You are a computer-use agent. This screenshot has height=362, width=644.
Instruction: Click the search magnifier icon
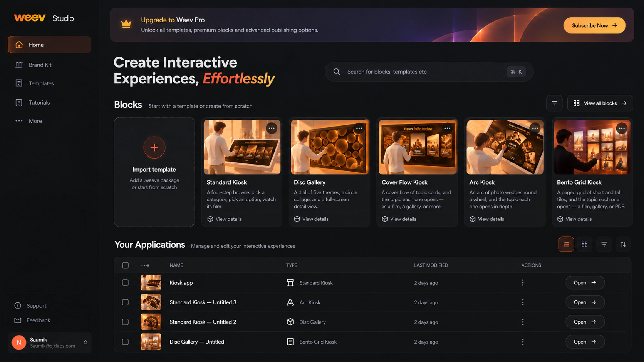pyautogui.click(x=337, y=72)
